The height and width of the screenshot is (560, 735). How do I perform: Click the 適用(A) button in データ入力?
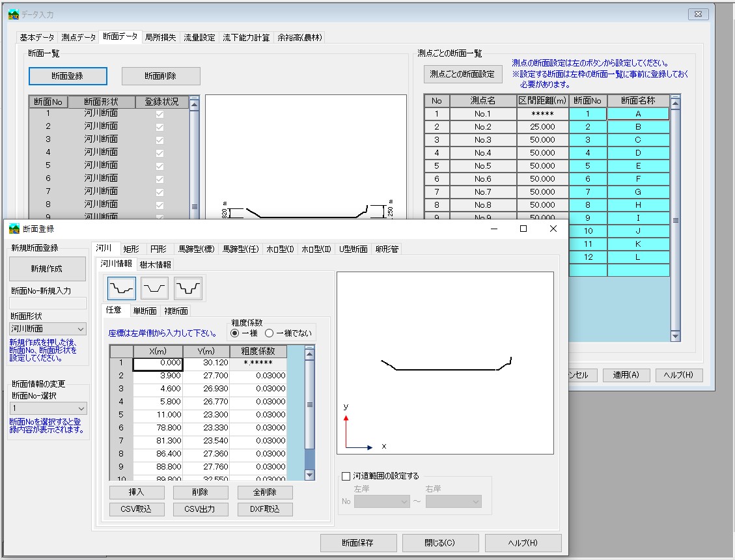pyautogui.click(x=626, y=374)
